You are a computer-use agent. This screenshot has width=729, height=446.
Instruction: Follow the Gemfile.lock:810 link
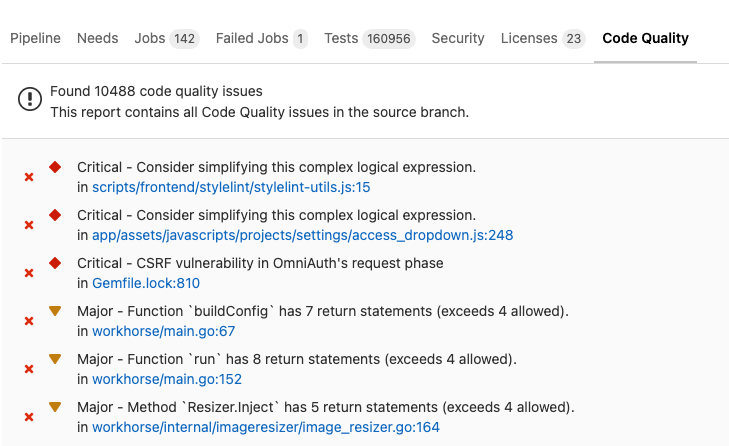pyautogui.click(x=146, y=283)
